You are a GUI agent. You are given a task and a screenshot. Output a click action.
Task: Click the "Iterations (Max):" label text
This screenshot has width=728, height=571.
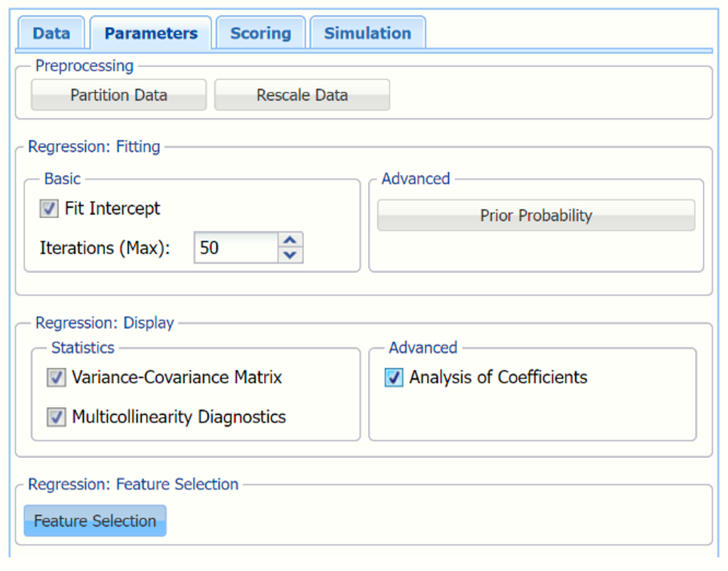tap(105, 248)
